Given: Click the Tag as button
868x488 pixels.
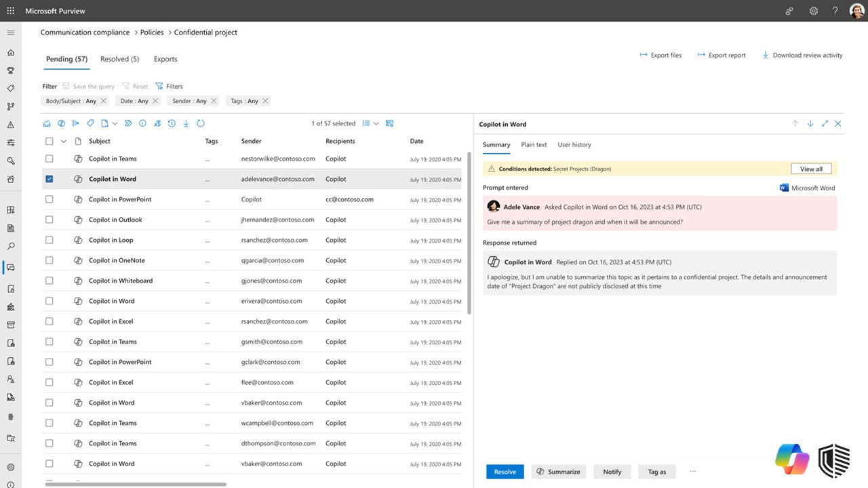Looking at the screenshot, I should point(657,472).
